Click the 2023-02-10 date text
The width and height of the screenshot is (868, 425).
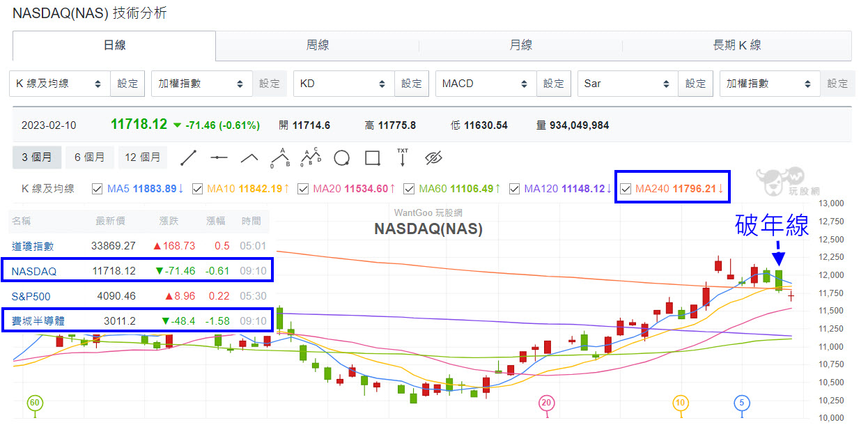49,126
